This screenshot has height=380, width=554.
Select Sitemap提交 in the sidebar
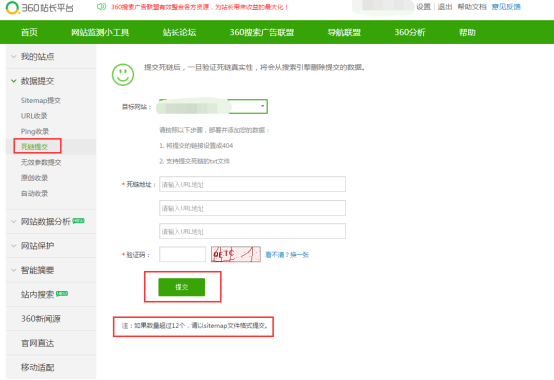41,100
